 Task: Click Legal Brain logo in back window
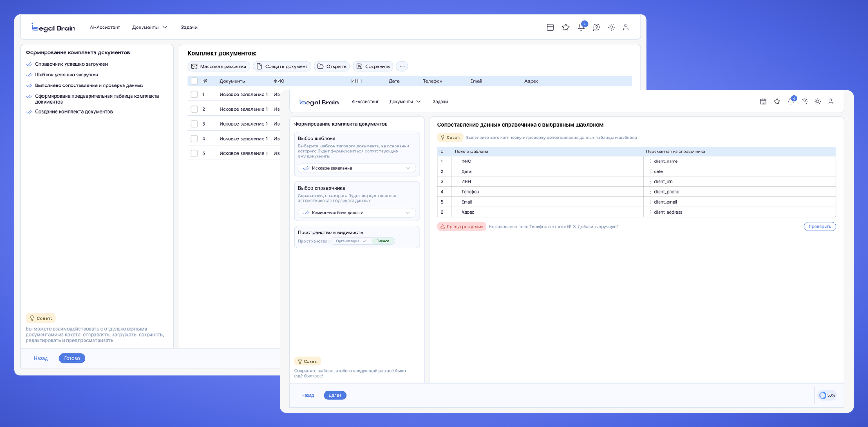(53, 28)
